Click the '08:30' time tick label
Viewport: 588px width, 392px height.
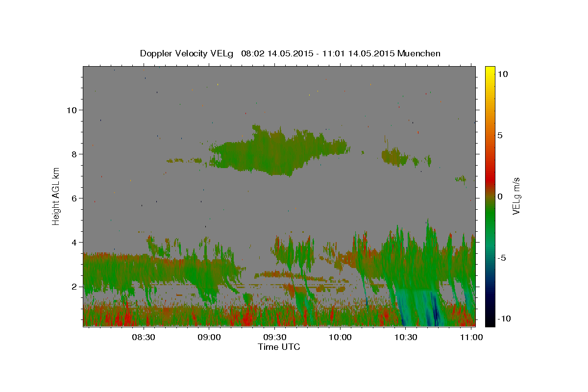144,337
